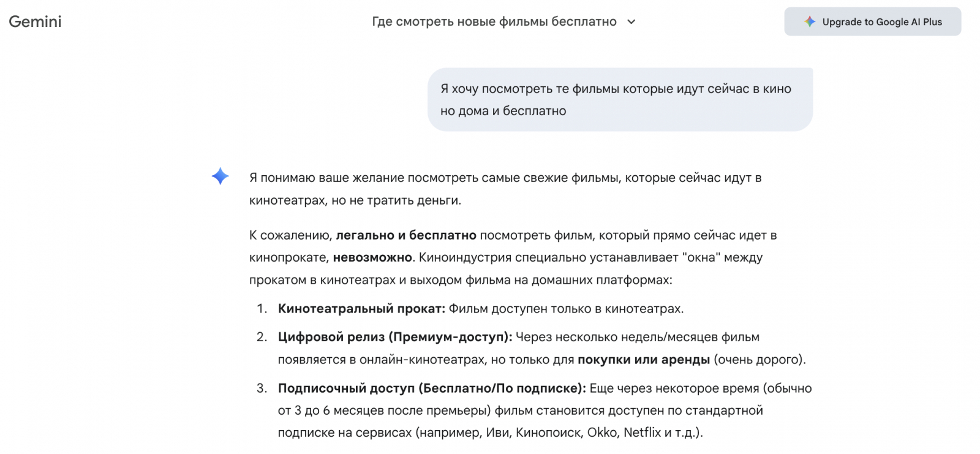Click the word 'Кинопоиск' in the response
The image size is (980, 454).
pos(548,433)
